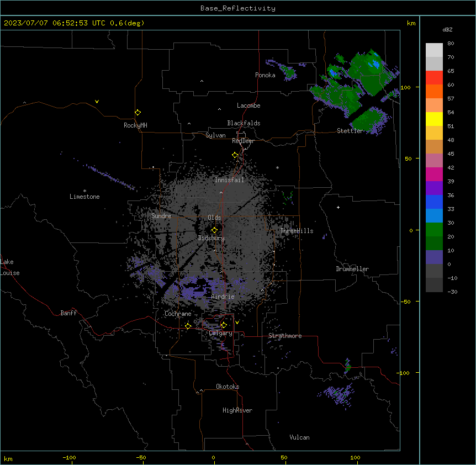The image size is (476, 465).
Task: Select the yellow marker south of RedDeer
Action: click(x=235, y=155)
